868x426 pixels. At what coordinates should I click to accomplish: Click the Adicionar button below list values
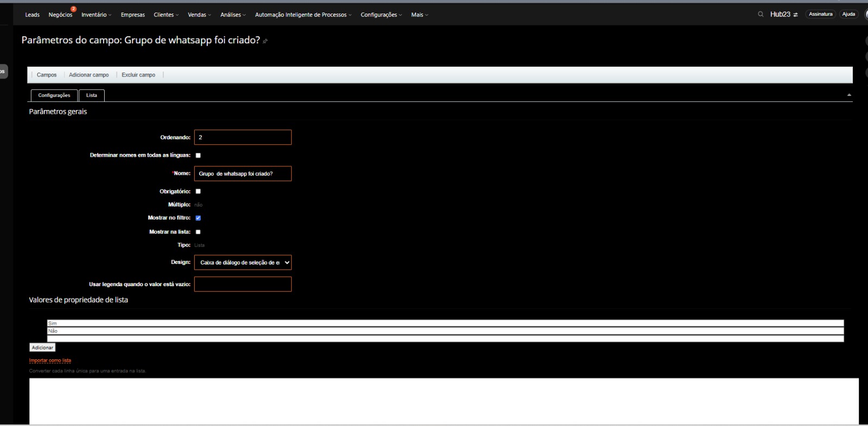click(42, 347)
